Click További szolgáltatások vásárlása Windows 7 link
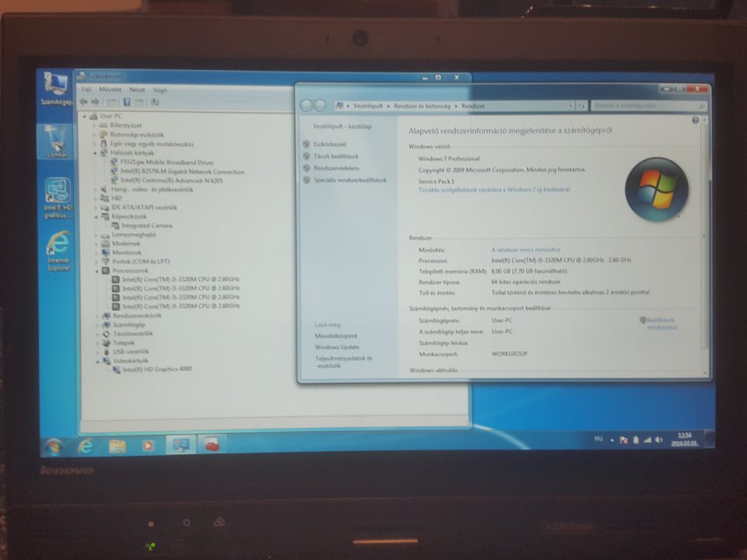 click(x=494, y=190)
